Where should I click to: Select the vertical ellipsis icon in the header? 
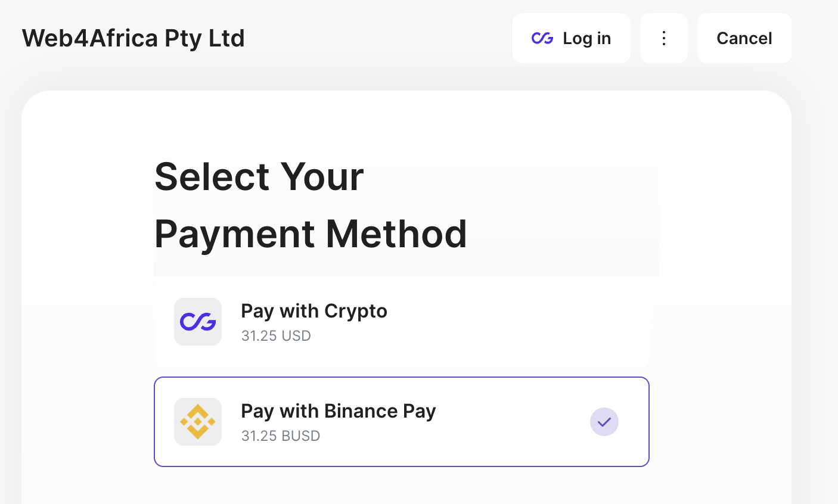[663, 38]
